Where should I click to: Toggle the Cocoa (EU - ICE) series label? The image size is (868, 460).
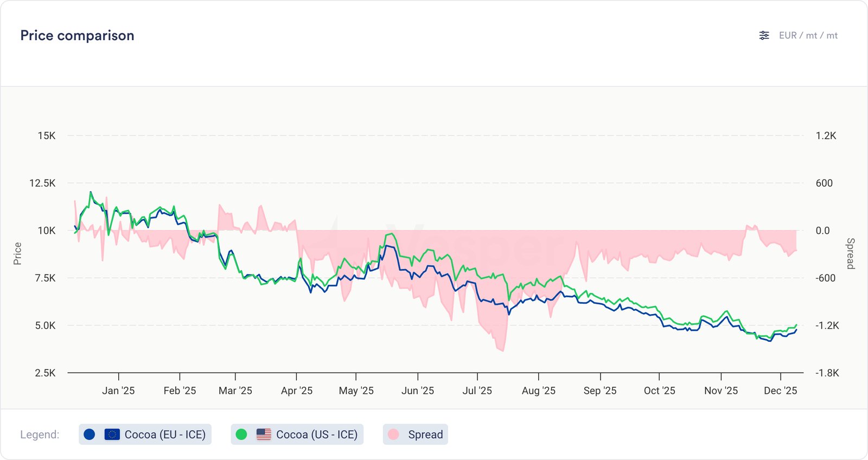pyautogui.click(x=165, y=435)
